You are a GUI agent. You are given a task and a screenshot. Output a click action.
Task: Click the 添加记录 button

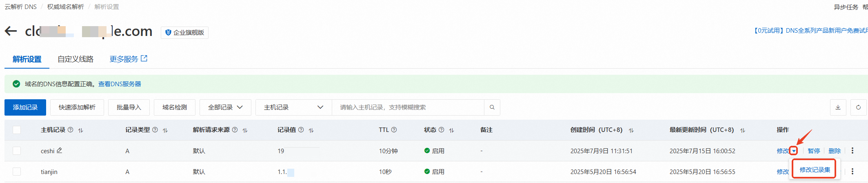[25, 107]
